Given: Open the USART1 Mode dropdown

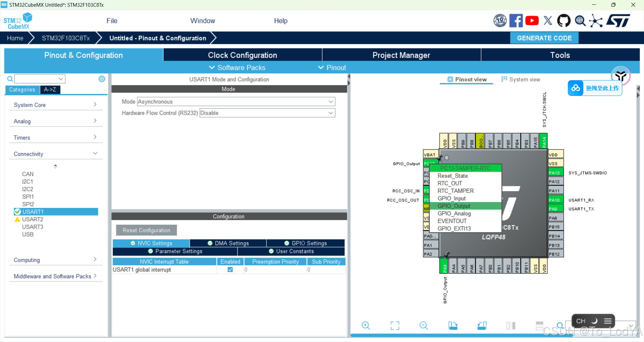Looking at the screenshot, I should coord(236,102).
